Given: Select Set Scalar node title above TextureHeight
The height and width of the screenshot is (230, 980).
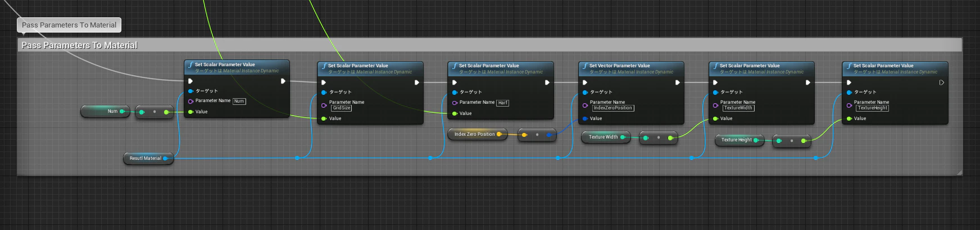Looking at the screenshot, I should (883, 66).
